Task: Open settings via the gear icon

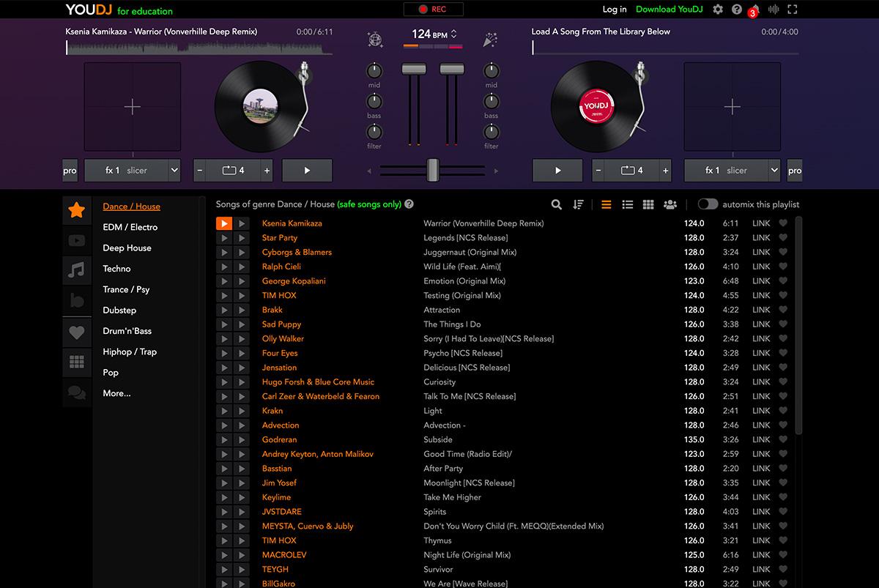Action: tap(718, 10)
